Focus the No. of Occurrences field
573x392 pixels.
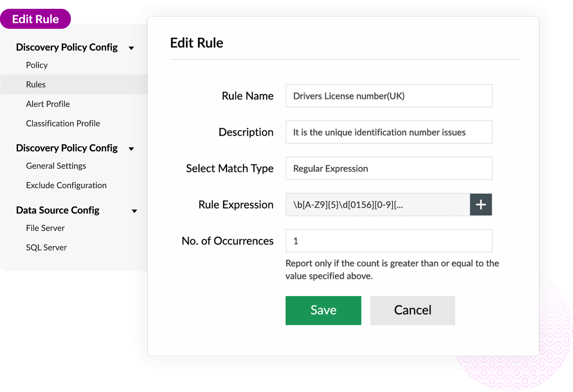click(389, 241)
